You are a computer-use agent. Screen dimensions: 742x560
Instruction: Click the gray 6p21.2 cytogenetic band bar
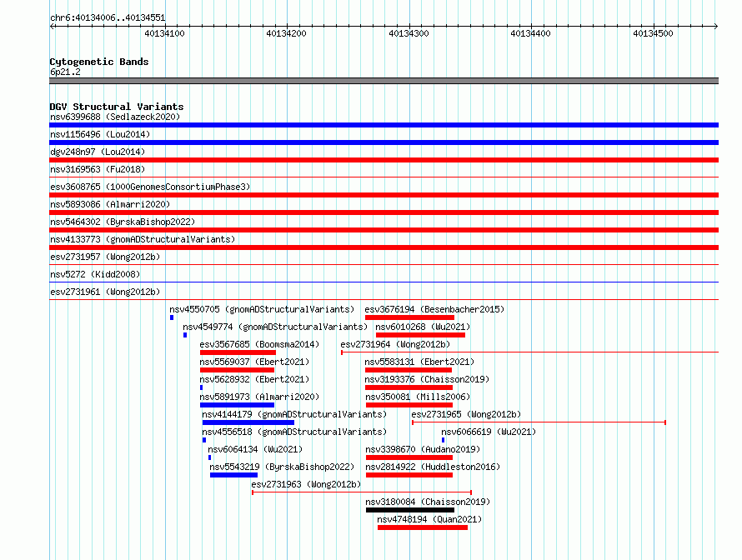384,81
